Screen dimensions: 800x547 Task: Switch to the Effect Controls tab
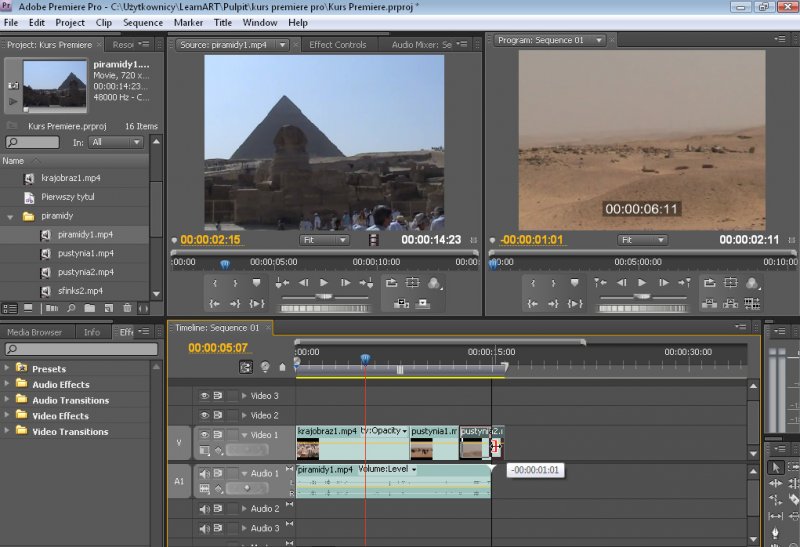pyautogui.click(x=337, y=44)
